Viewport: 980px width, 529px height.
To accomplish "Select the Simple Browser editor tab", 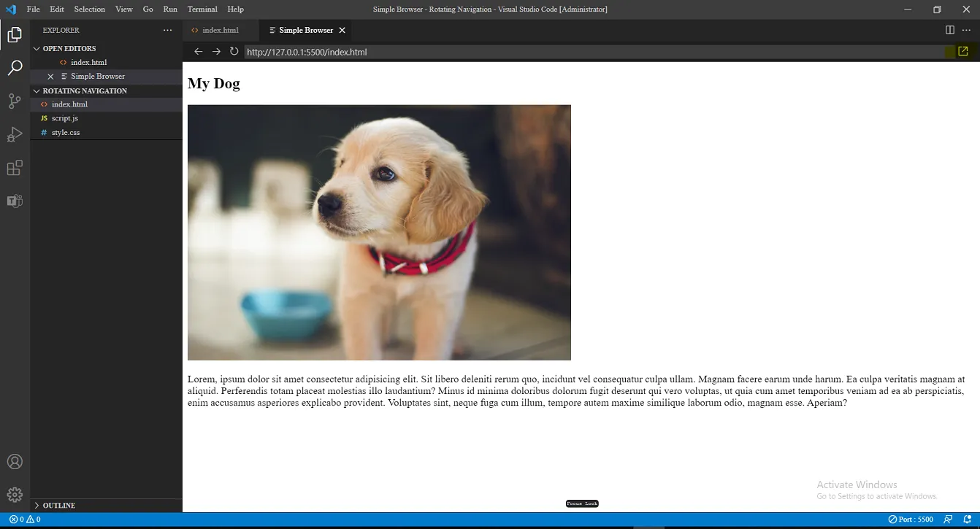I will pos(305,31).
